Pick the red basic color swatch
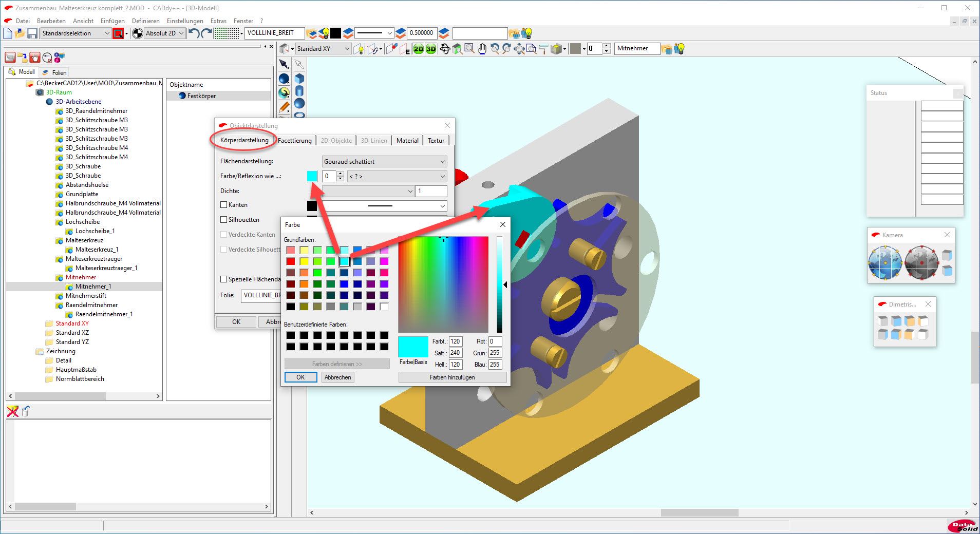This screenshot has width=980, height=534. [x=291, y=261]
